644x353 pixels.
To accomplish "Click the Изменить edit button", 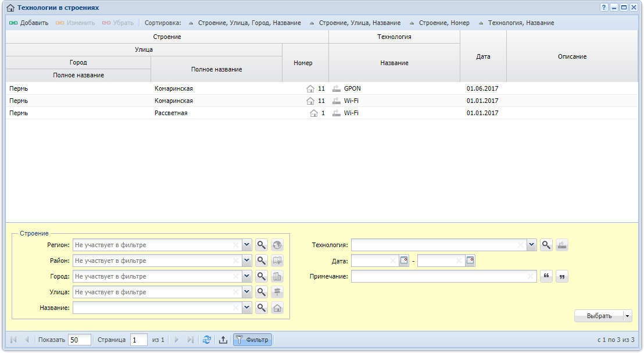I will click(x=76, y=23).
